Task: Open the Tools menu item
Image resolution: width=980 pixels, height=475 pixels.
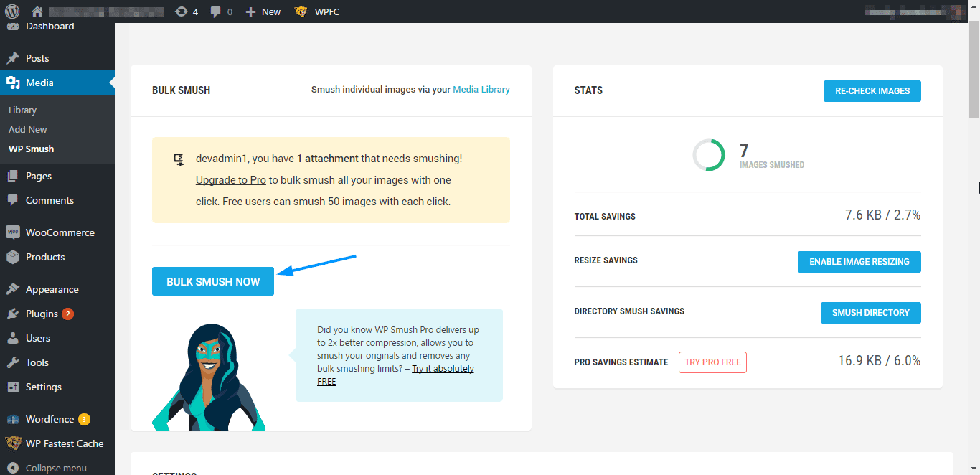Action: pyautogui.click(x=57, y=362)
